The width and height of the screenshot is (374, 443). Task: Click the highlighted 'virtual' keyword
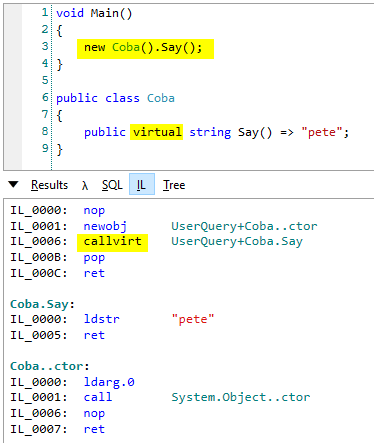156,132
